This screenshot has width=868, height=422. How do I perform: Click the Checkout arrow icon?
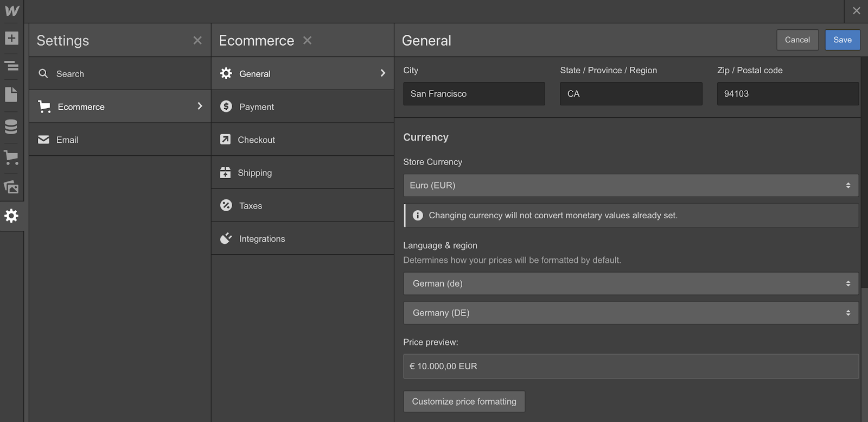tap(225, 140)
